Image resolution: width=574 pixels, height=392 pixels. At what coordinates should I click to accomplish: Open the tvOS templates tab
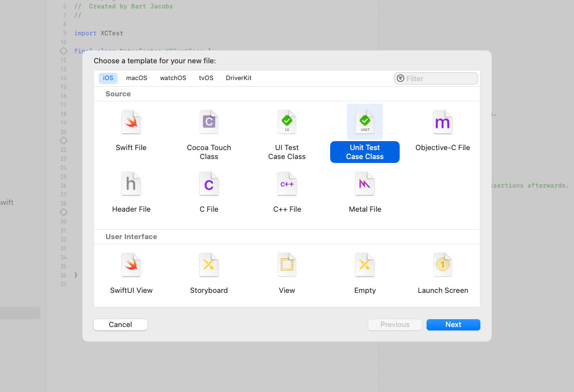206,78
